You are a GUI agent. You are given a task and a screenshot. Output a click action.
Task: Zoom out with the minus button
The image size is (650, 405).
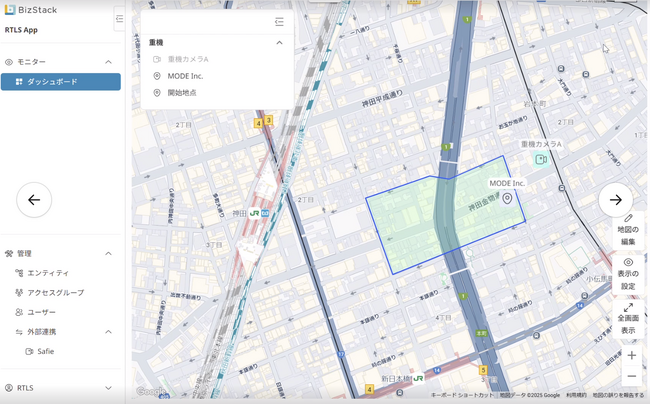[x=632, y=376]
